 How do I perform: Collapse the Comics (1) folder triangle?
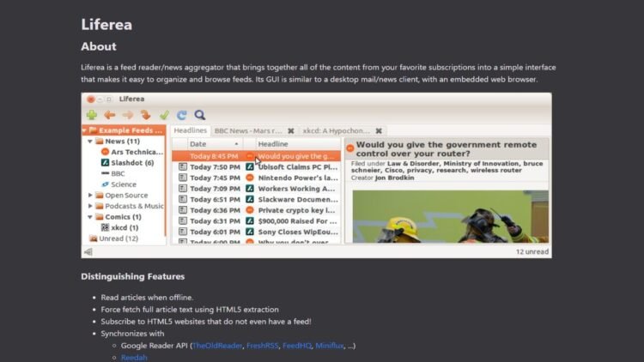[90, 217]
